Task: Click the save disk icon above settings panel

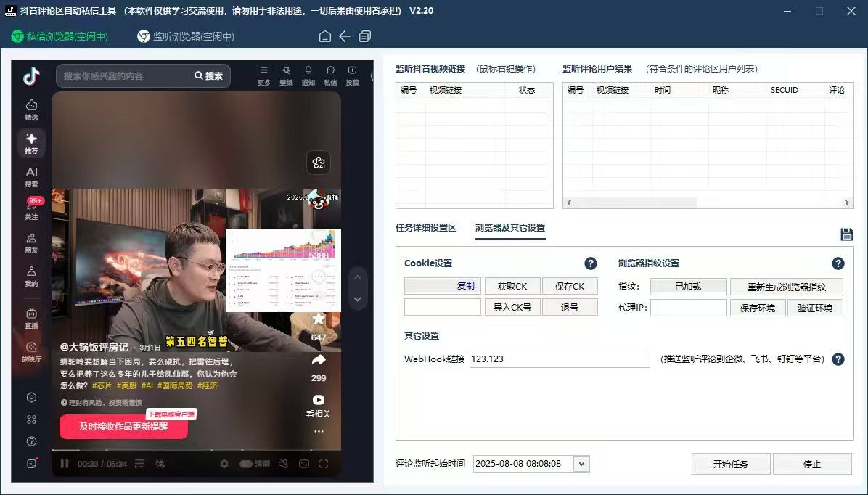Action: pos(846,234)
